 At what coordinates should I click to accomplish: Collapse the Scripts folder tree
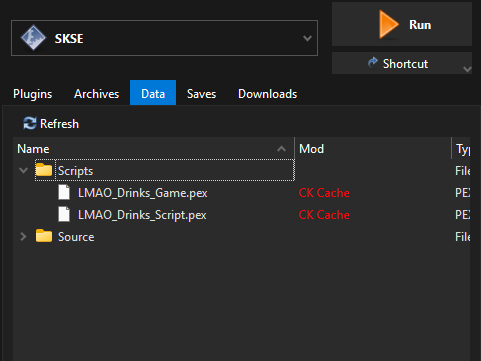(23, 170)
